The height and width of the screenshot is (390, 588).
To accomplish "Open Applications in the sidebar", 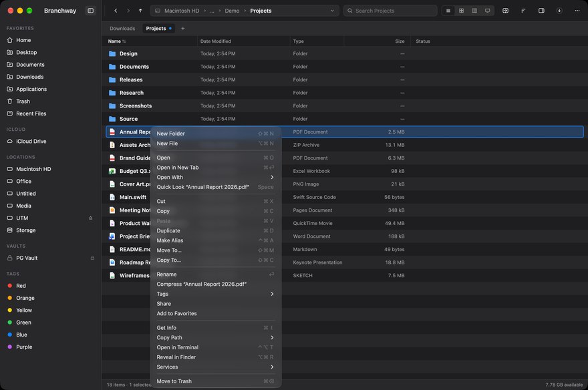I will [x=31, y=89].
